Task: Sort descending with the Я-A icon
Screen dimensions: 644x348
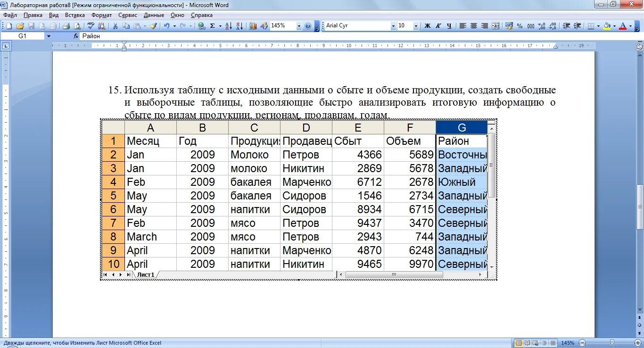Action: click(239, 26)
